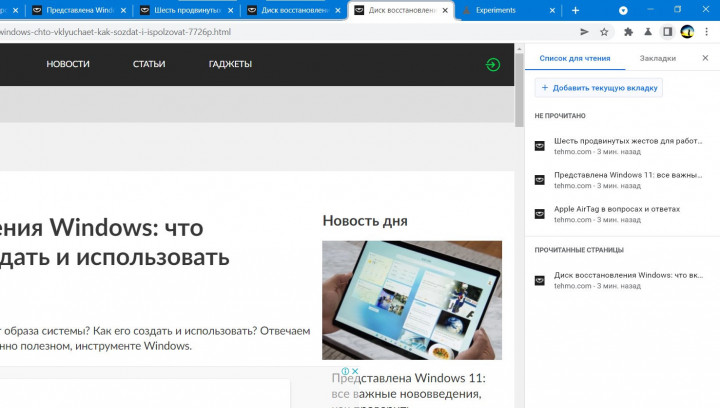
Task: Close the Experiments tab
Action: pyautogui.click(x=552, y=10)
